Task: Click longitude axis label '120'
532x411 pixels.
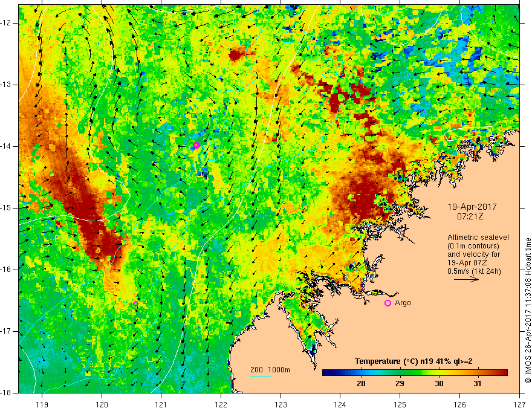Action: (x=102, y=404)
